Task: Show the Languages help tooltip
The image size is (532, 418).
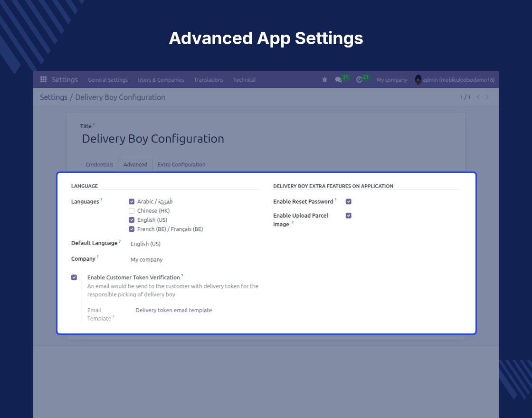Action: pyautogui.click(x=101, y=199)
